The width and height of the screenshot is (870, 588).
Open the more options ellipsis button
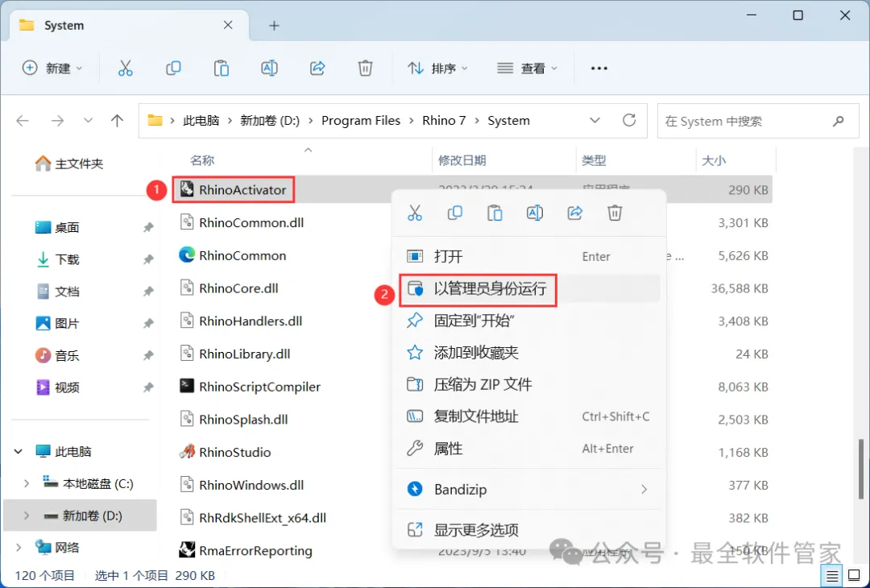[599, 68]
